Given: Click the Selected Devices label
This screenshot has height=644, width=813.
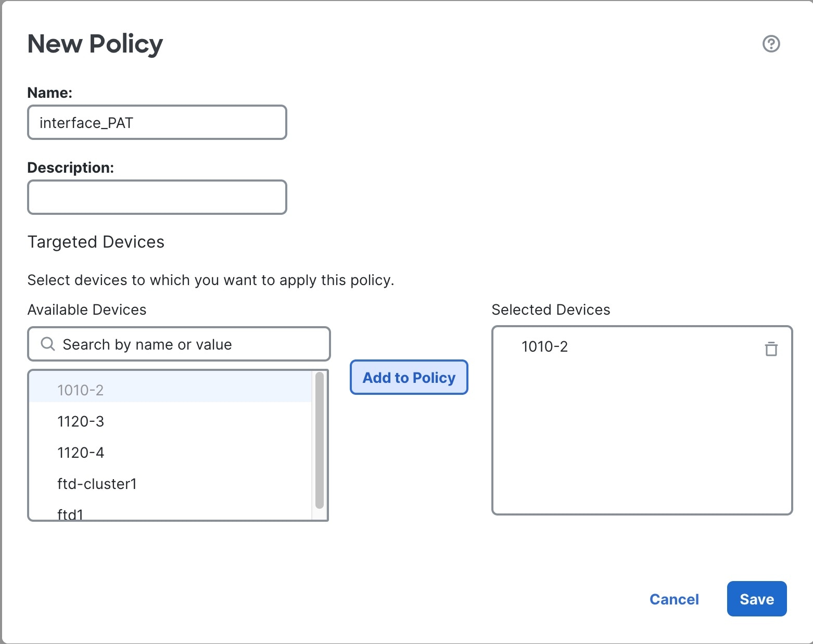Looking at the screenshot, I should coord(551,310).
